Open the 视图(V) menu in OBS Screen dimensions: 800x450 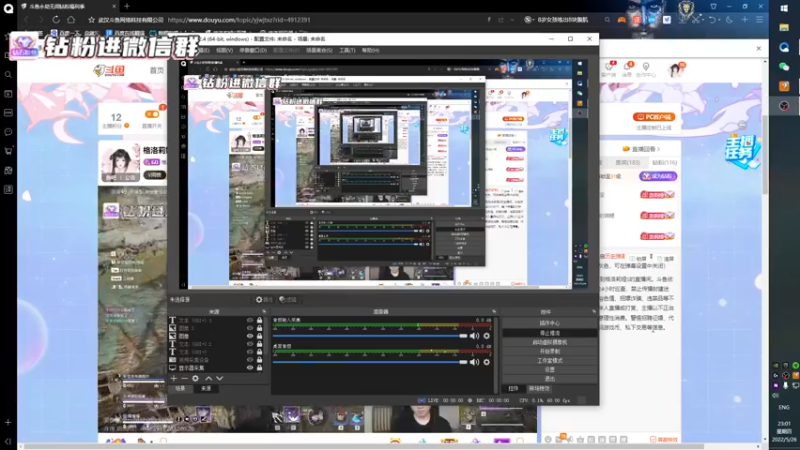224,51
